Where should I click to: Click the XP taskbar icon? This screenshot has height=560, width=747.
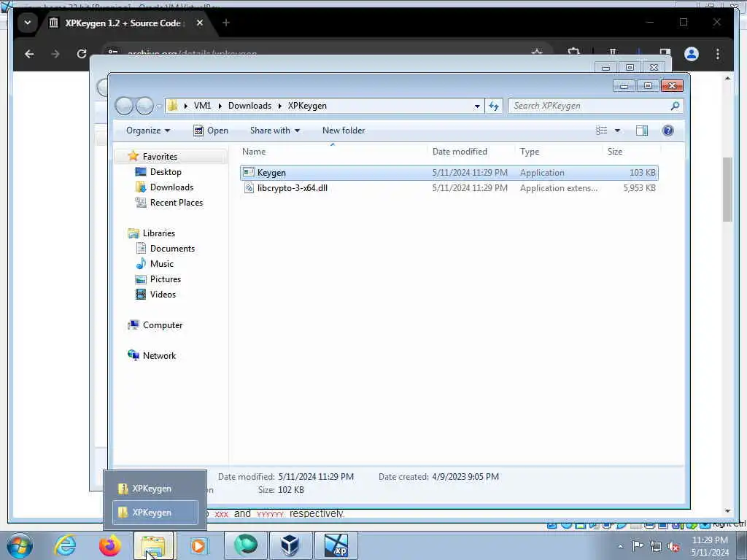coord(336,545)
